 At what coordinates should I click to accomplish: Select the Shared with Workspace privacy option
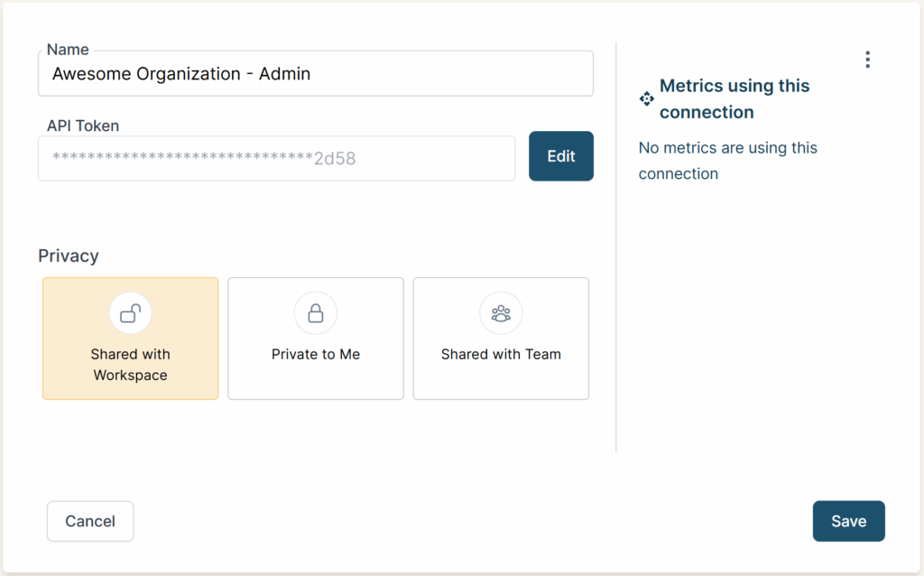click(130, 339)
